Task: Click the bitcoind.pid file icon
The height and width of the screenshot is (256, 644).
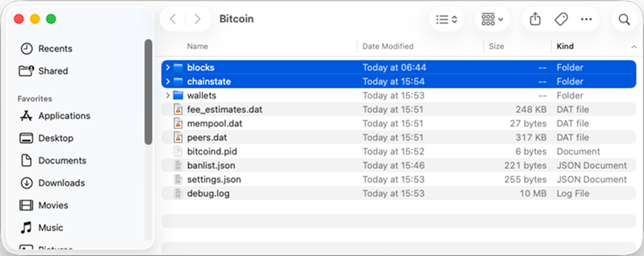Action: (178, 152)
